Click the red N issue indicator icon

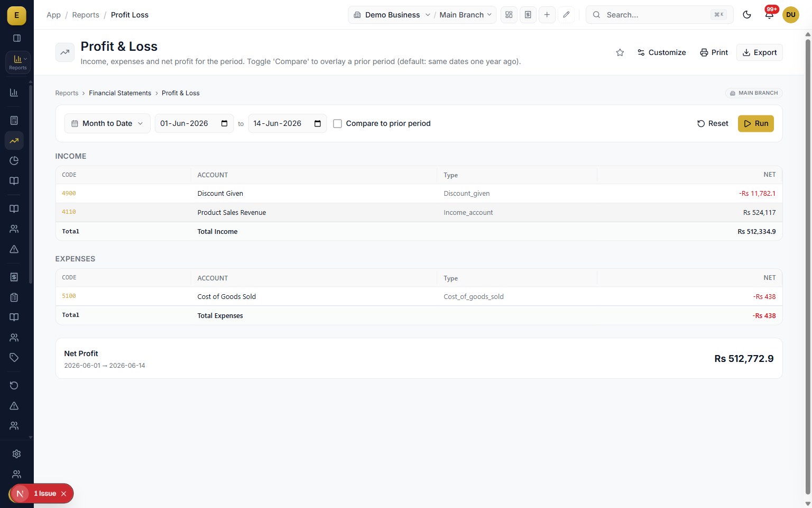20,494
